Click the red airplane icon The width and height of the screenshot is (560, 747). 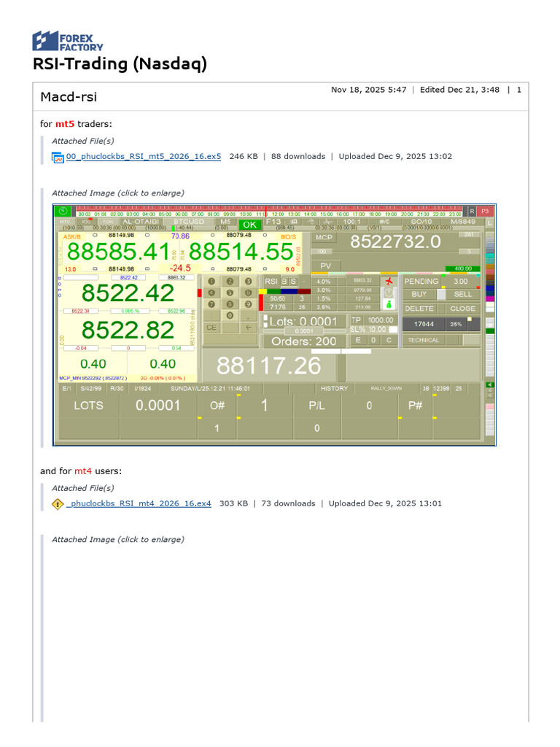pos(389,281)
